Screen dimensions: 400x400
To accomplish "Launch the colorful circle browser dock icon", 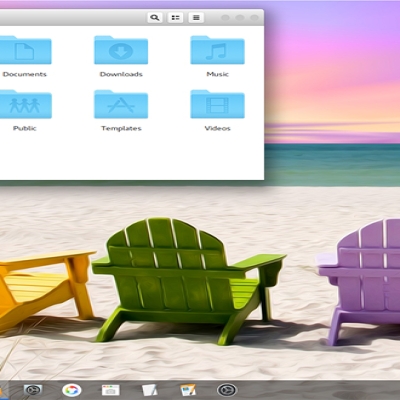I will pos(72,390).
